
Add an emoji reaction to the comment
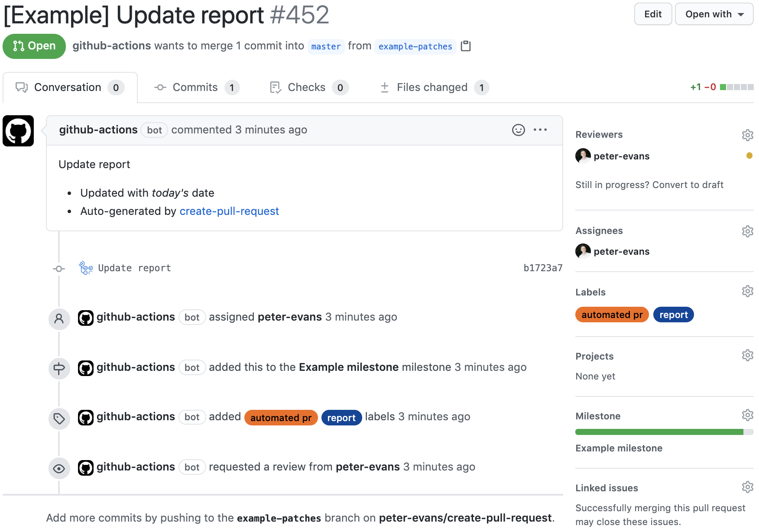[x=519, y=130]
